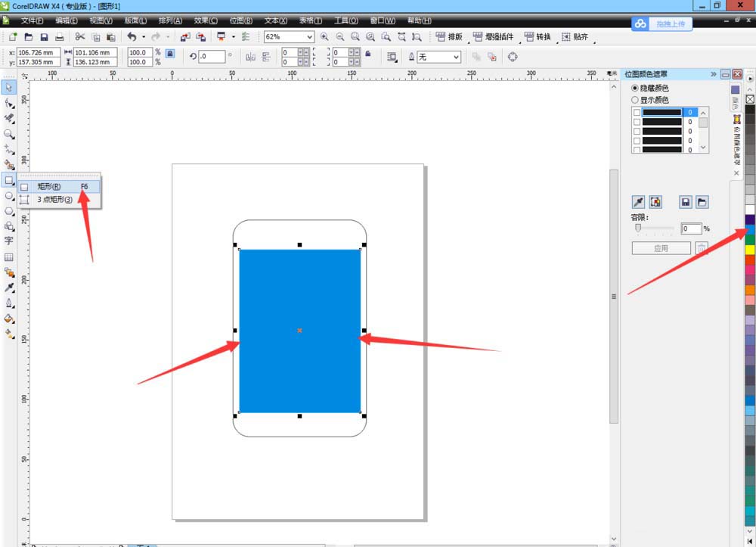Select the Table tool in the toolbox

pos(9,257)
